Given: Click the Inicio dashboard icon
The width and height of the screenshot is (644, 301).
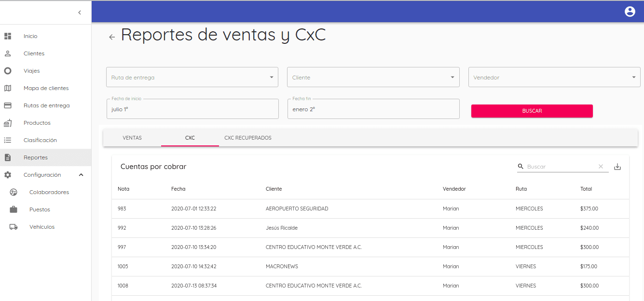Looking at the screenshot, I should [x=8, y=36].
